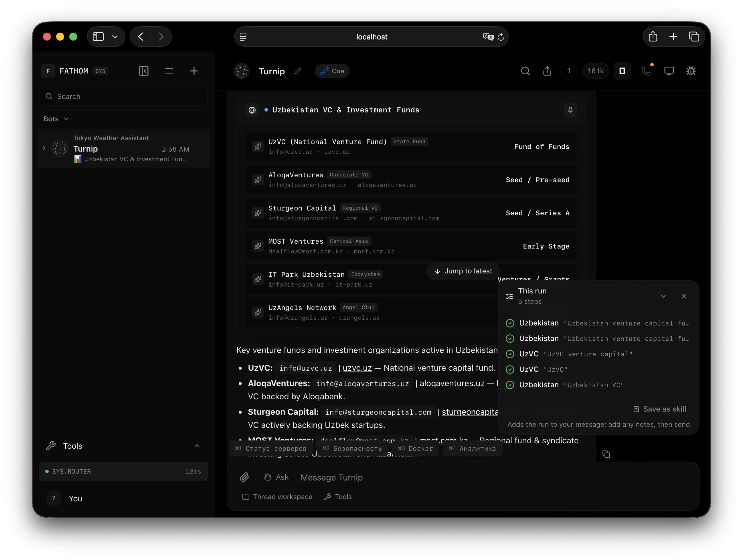This screenshot has height=560, width=743.
Task: Open Tools below the message composer
Action: pyautogui.click(x=338, y=497)
